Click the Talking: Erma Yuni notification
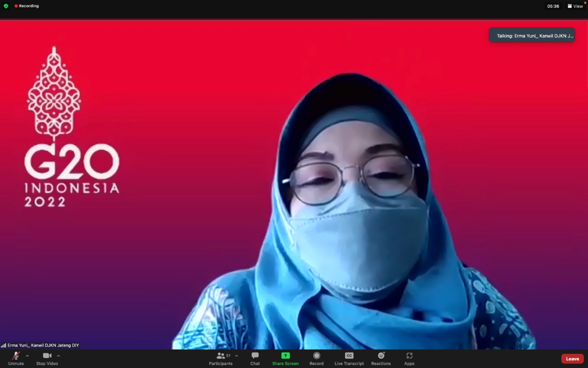This screenshot has height=368, width=588. (532, 35)
